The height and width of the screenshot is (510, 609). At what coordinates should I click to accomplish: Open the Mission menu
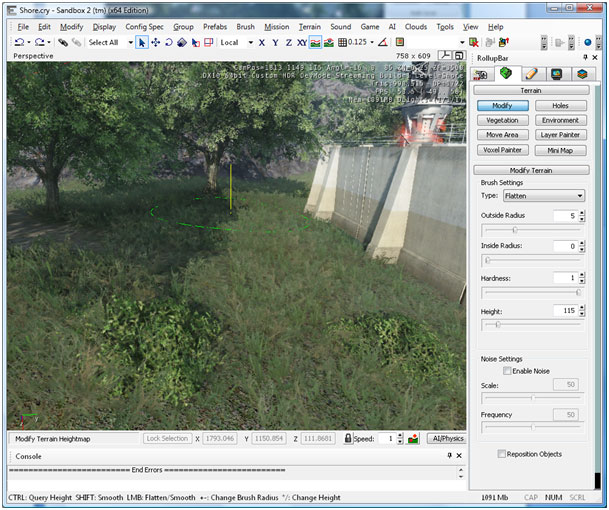pos(277,27)
